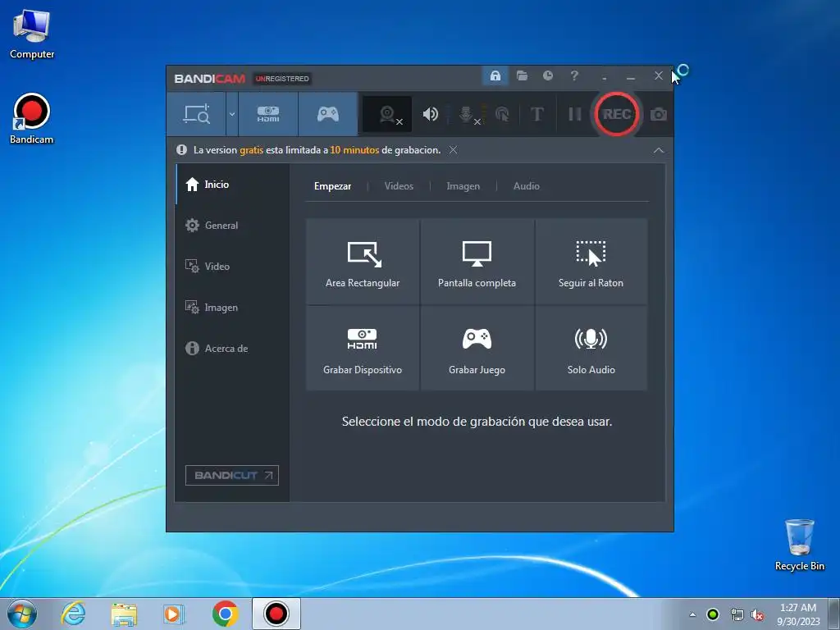Open the muted volume tray icon
This screenshot has height=630, width=840.
coord(757,614)
